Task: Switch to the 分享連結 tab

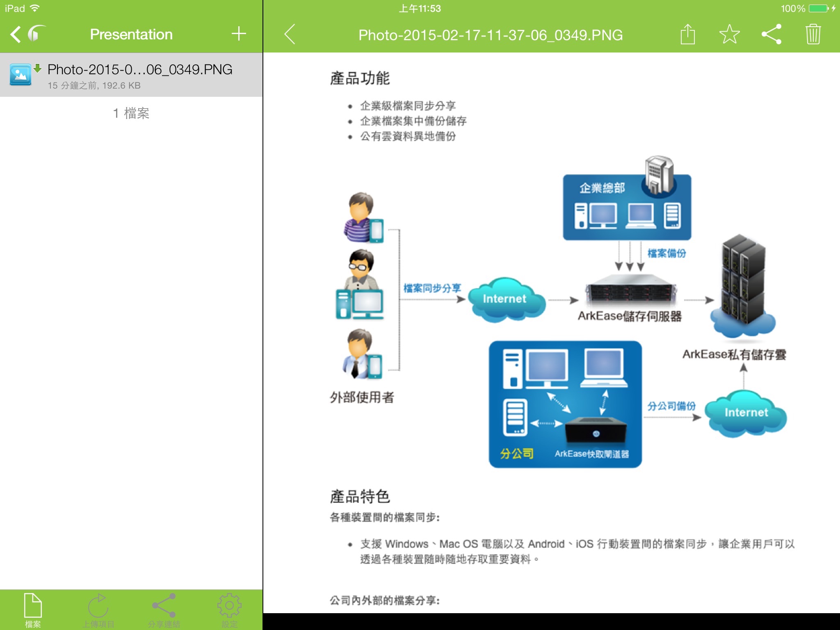Action: point(164,610)
